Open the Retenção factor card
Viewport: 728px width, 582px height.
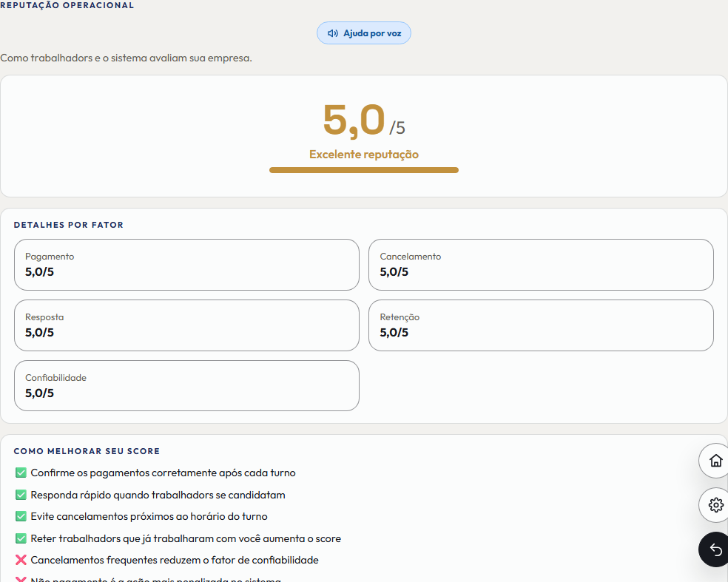click(541, 325)
